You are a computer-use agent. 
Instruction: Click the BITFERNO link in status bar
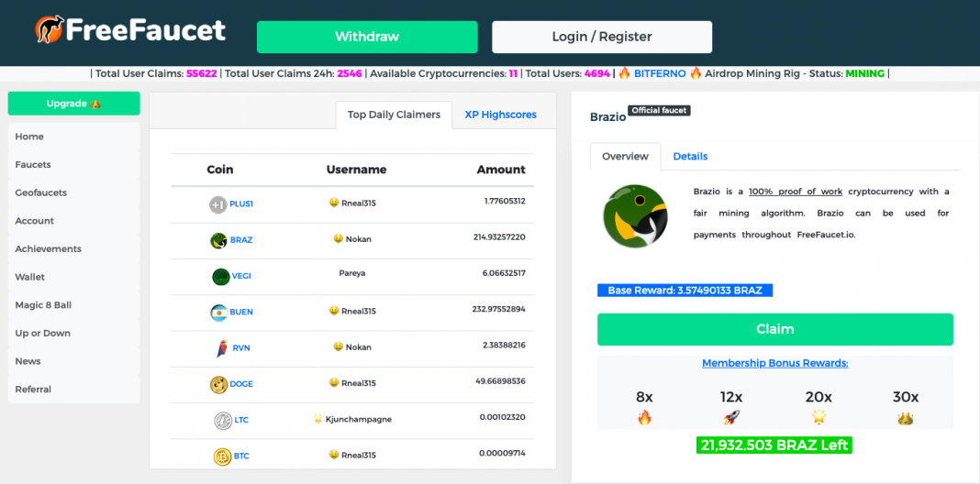pyautogui.click(x=660, y=73)
